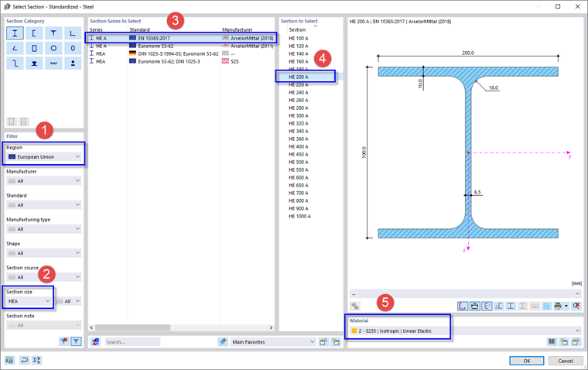Click OK to confirm the section
The image size is (588, 370).
[527, 361]
